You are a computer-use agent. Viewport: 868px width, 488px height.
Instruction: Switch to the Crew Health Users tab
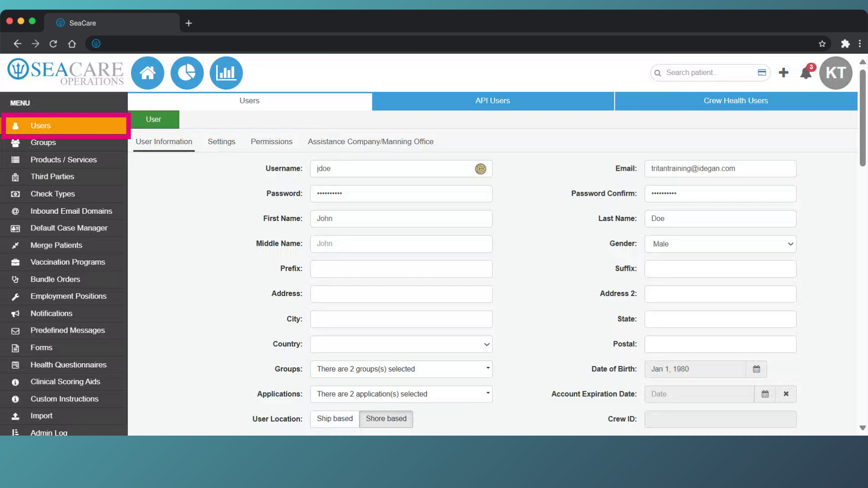click(736, 101)
